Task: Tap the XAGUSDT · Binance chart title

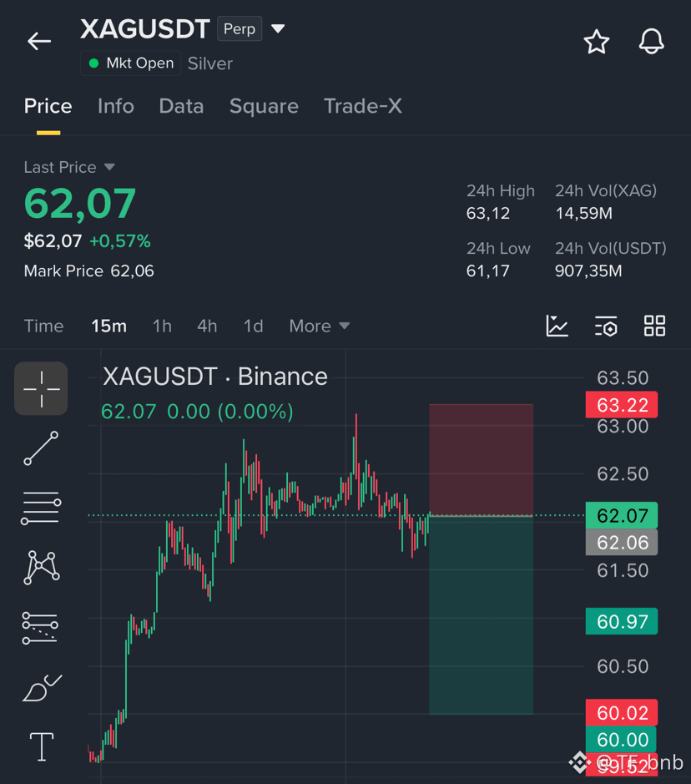Action: pyautogui.click(x=215, y=377)
